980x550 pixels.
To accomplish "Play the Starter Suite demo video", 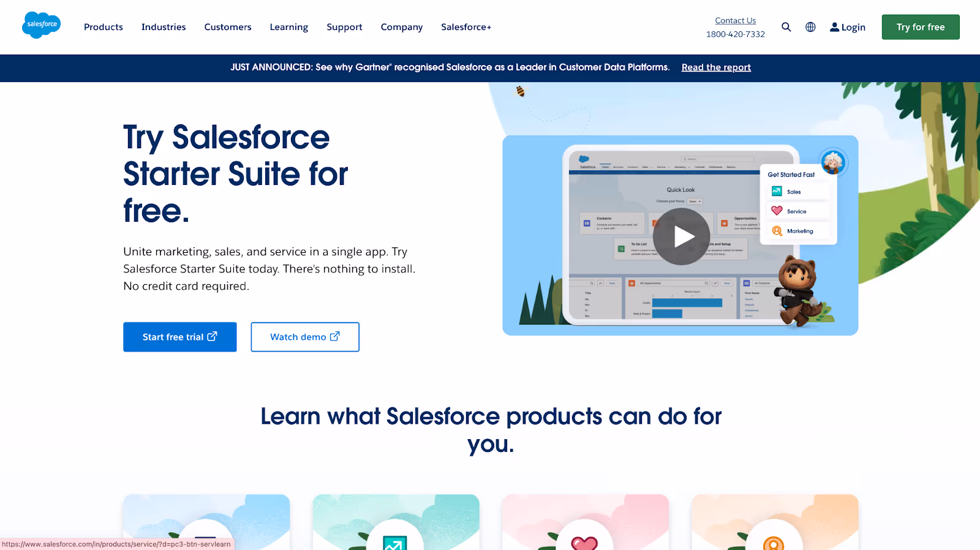I will click(x=681, y=236).
